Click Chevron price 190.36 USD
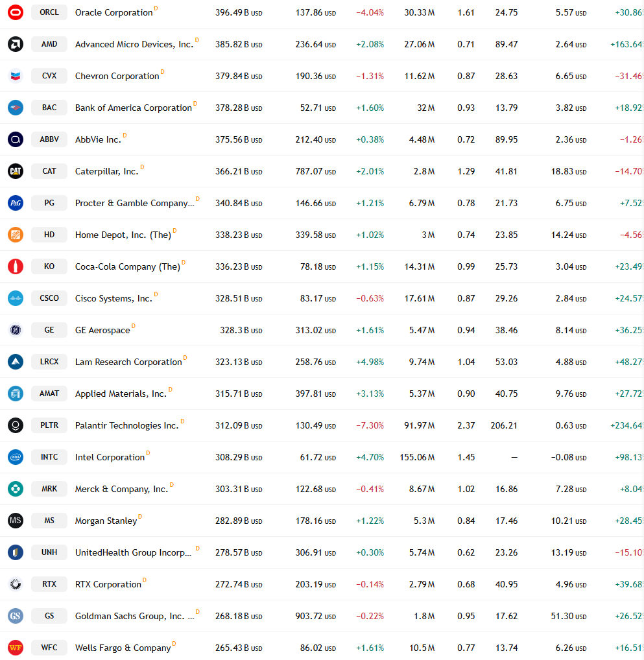Screen dimensions: 644x660 pyautogui.click(x=315, y=77)
